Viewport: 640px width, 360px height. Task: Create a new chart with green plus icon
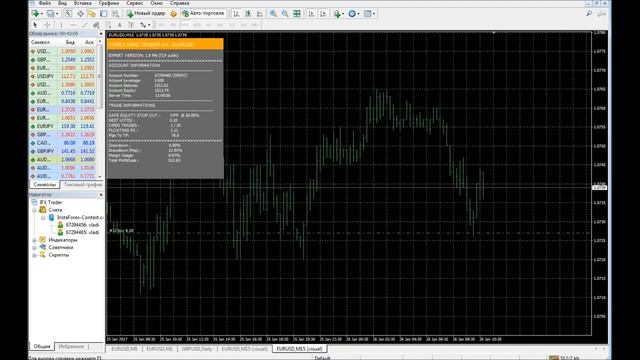(x=35, y=13)
